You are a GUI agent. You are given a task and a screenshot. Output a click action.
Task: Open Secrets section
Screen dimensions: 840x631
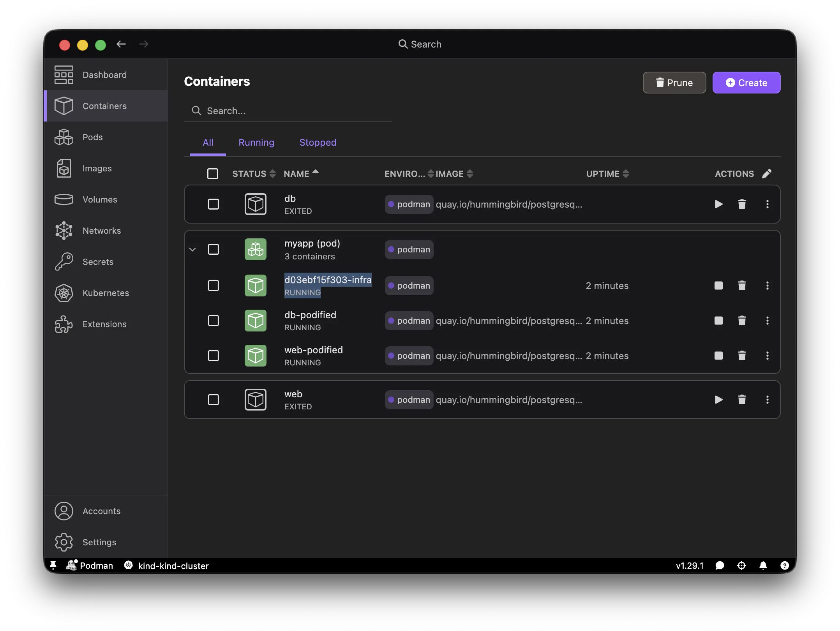coord(106,262)
